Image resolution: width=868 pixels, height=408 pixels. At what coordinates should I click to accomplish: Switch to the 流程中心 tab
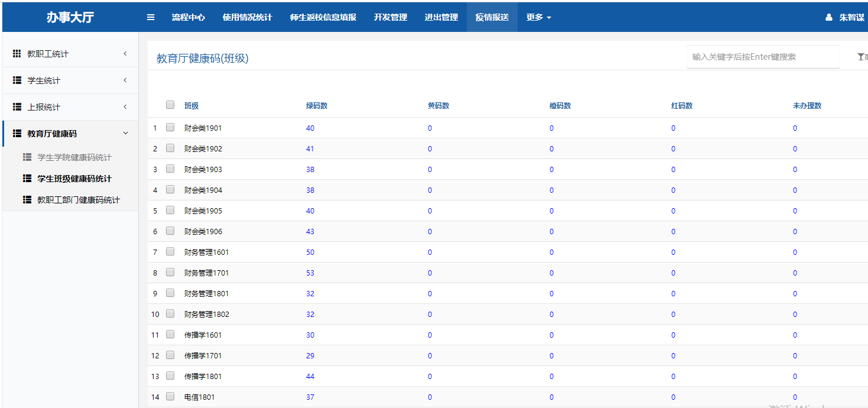188,18
